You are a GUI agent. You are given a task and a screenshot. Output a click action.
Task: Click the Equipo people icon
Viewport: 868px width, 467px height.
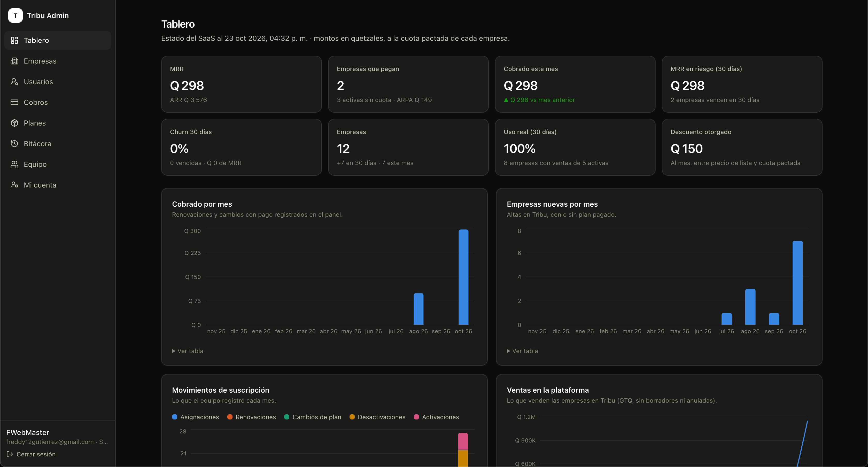pos(14,164)
